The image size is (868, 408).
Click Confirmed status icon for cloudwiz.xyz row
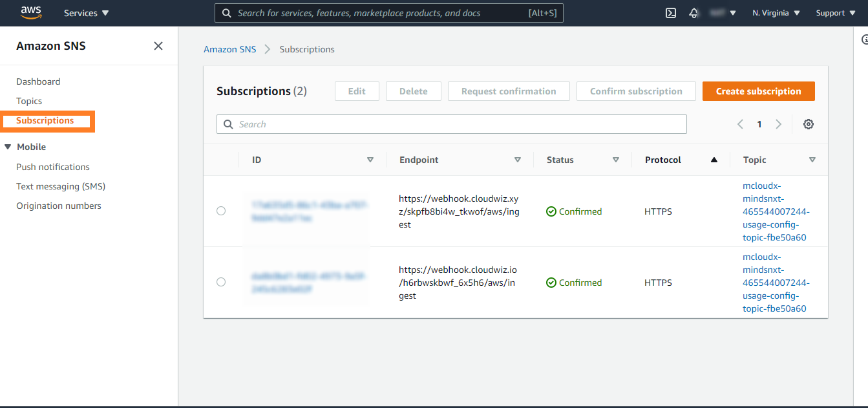tap(551, 211)
